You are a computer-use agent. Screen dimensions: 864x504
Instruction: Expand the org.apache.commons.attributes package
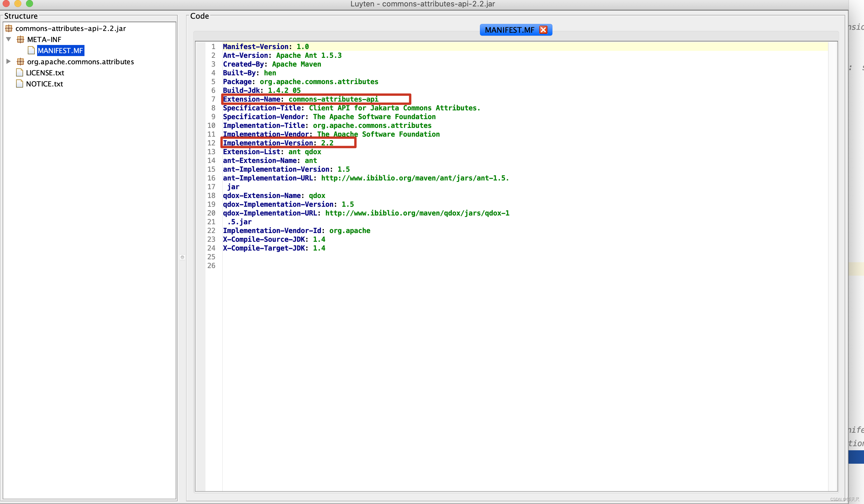tap(8, 62)
